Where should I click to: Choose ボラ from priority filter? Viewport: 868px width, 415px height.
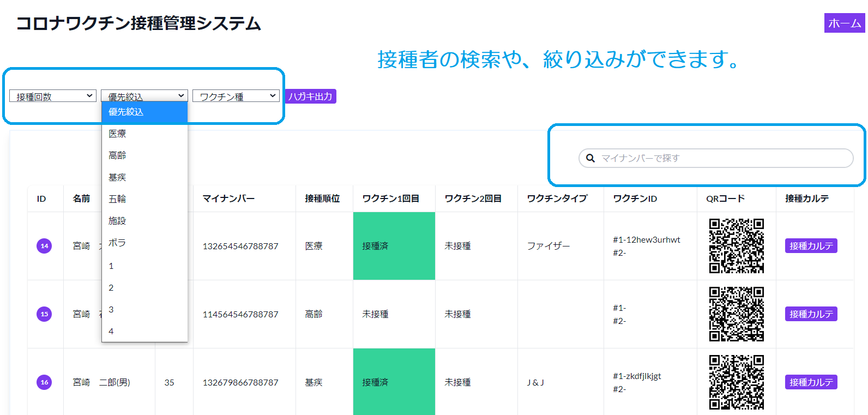click(144, 243)
